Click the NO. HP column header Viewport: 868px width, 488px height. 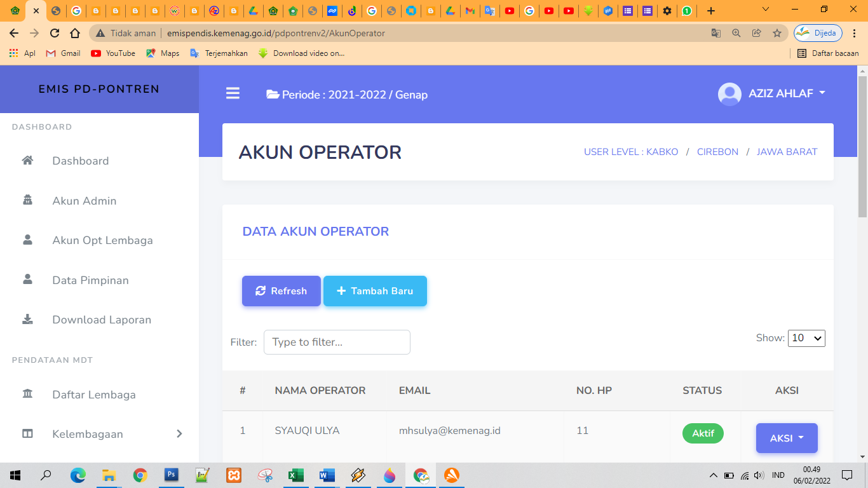(x=594, y=390)
